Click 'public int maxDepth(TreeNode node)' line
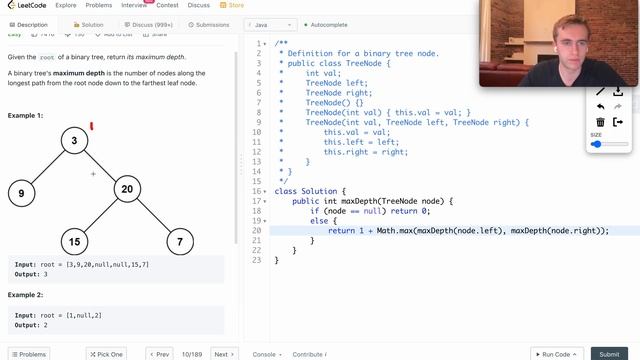The image size is (640, 360). click(372, 201)
